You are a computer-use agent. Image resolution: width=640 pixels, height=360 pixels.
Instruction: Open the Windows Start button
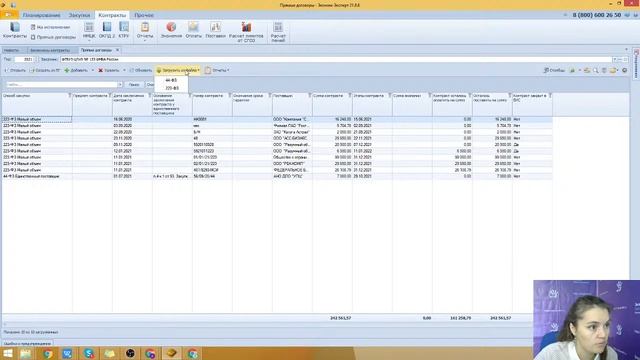(x=7, y=353)
